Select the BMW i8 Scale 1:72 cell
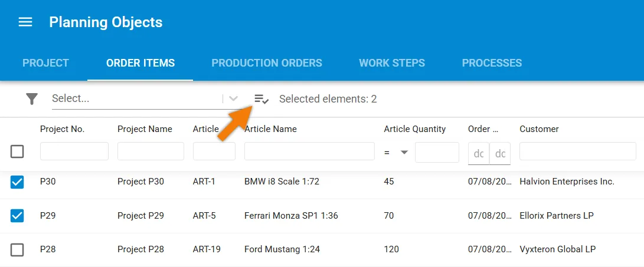Viewport: 644px width, 267px height. 282,182
